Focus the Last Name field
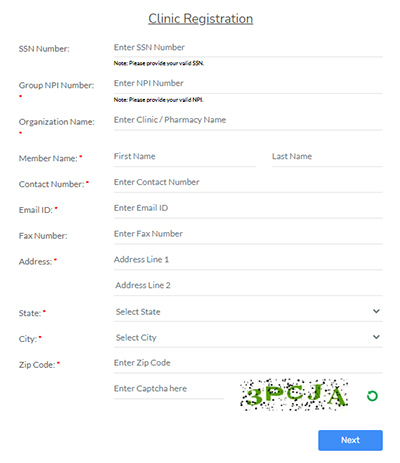 [x=327, y=157]
